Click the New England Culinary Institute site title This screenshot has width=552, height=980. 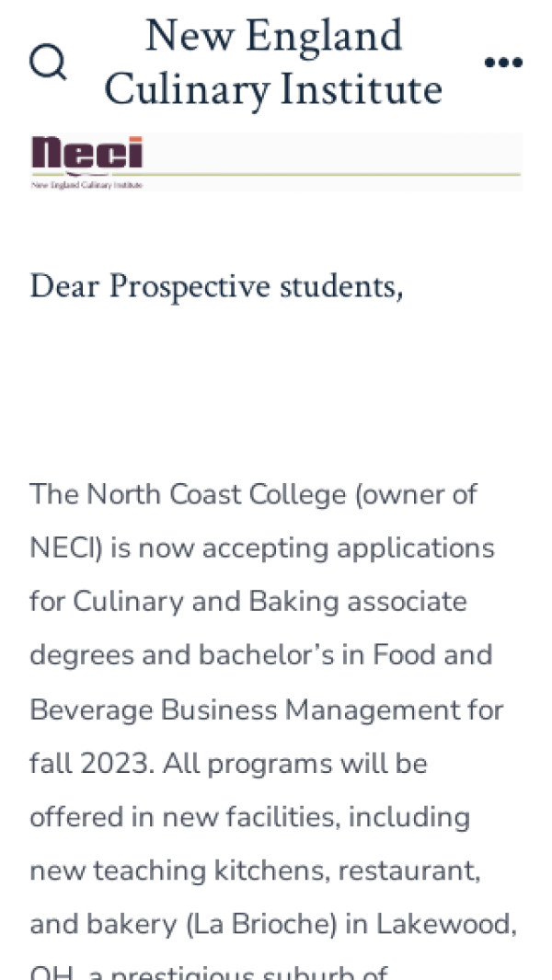(273, 63)
